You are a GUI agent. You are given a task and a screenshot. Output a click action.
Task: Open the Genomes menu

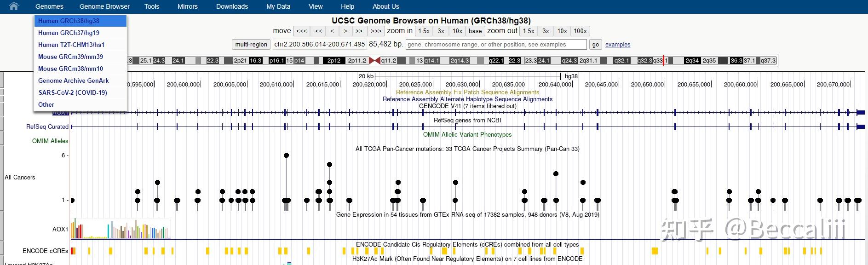coord(49,6)
